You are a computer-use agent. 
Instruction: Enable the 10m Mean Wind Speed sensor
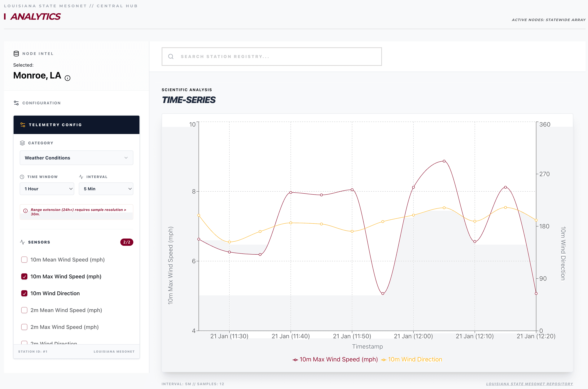click(24, 260)
